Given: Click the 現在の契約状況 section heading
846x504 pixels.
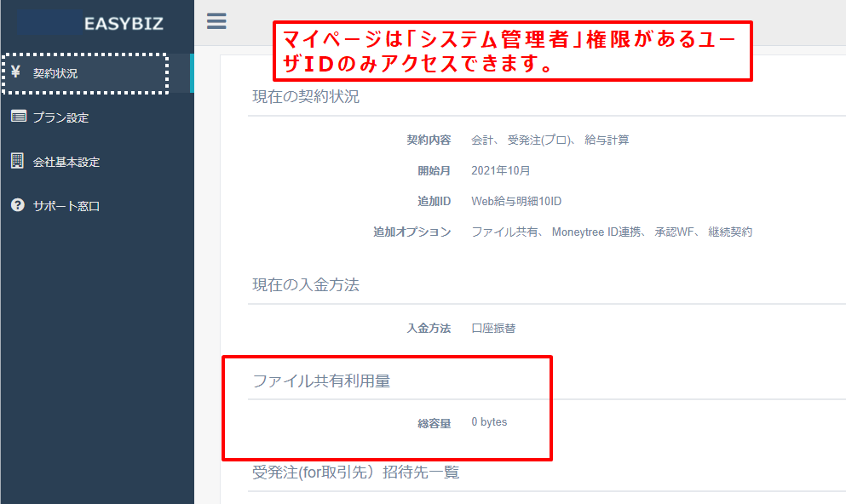Looking at the screenshot, I should click(306, 97).
